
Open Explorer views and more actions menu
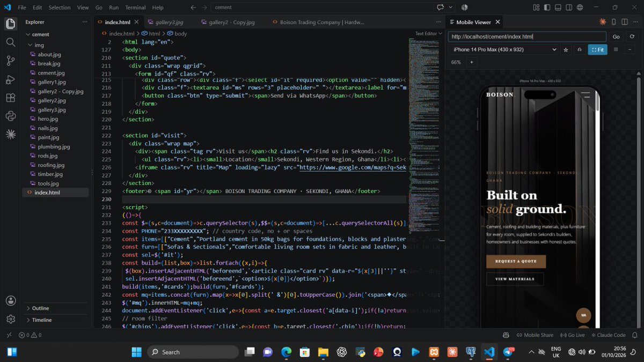[x=85, y=22]
